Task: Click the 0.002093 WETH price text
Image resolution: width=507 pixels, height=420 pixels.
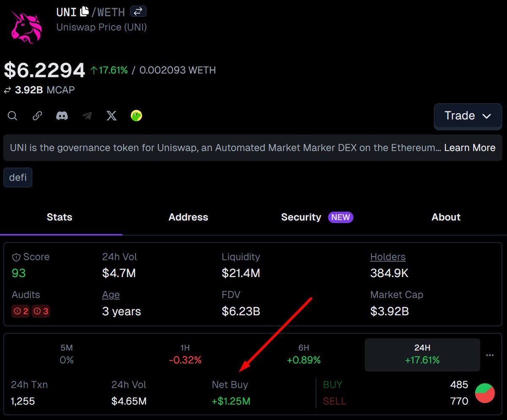Action: click(177, 70)
